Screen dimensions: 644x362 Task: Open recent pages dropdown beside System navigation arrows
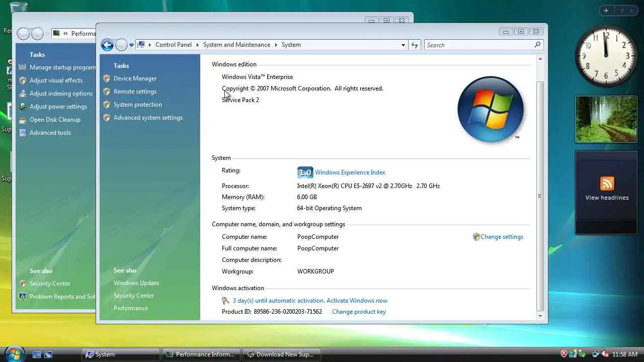(131, 45)
